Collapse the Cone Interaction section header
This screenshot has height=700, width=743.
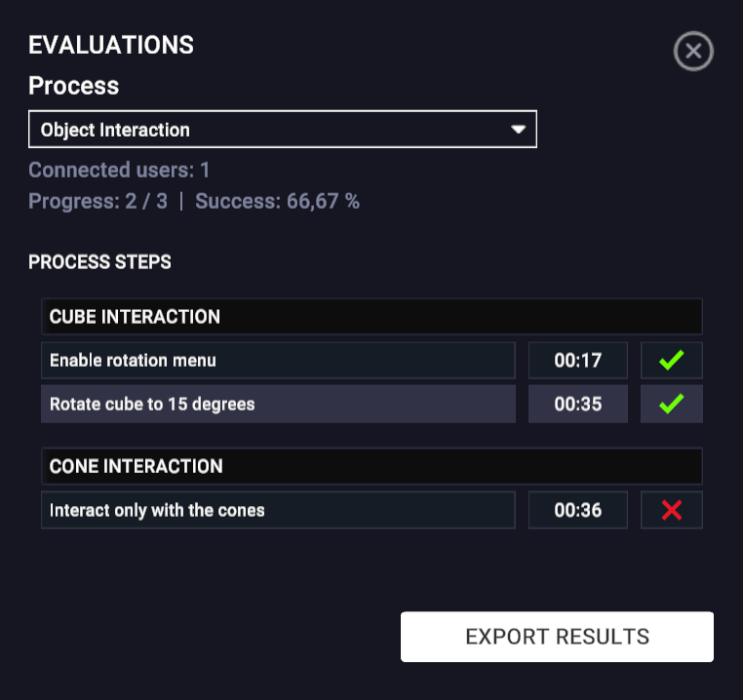pyautogui.click(x=371, y=466)
